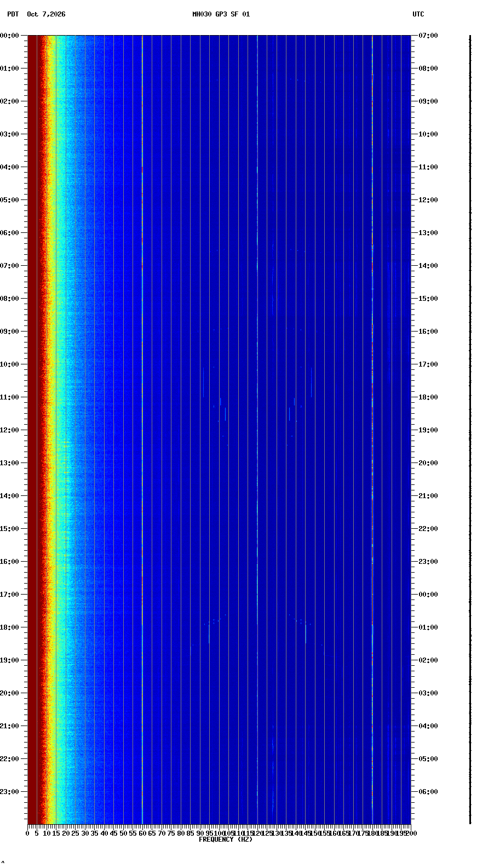Click the 12:00 label on PDT axis
Screen dimensions: 494x868
(9, 430)
